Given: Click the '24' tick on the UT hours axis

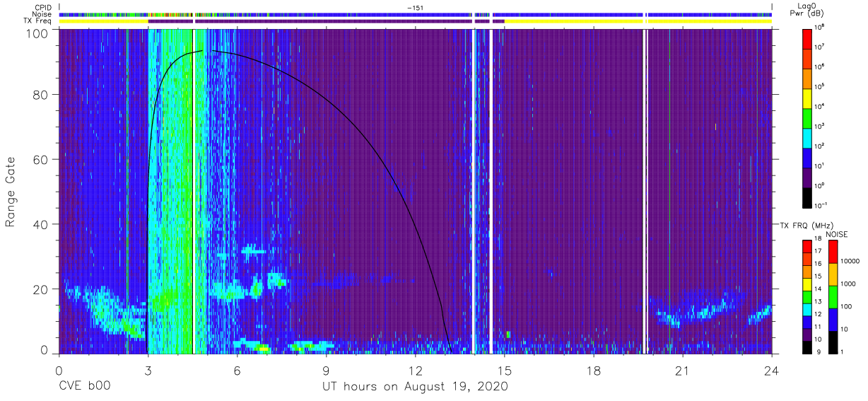Looking at the screenshot, I should click(x=772, y=370).
